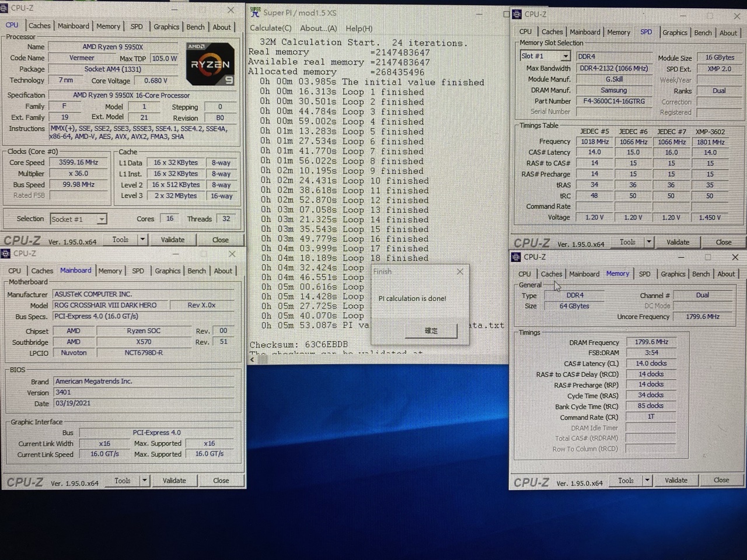Click Close button in Memory window

click(x=721, y=481)
